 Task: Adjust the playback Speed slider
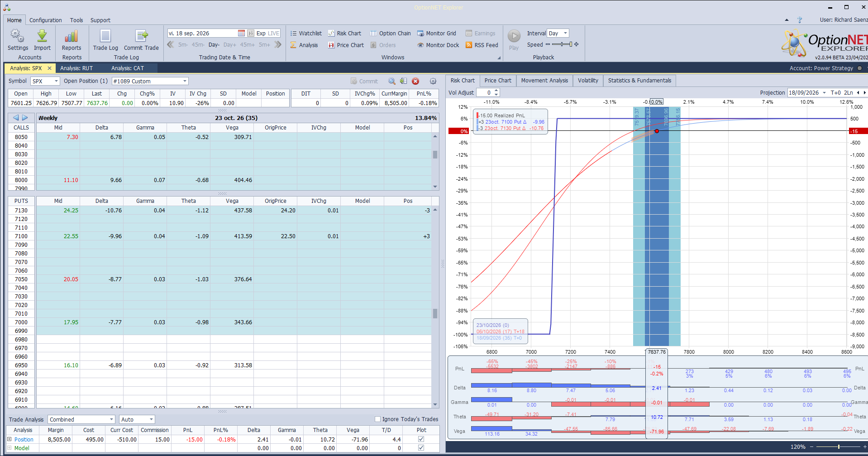pos(562,44)
